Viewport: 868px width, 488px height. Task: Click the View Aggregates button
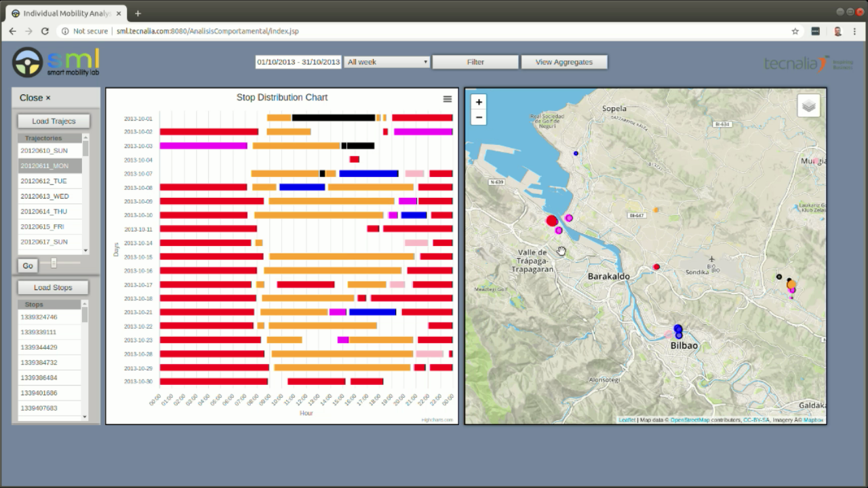(564, 62)
